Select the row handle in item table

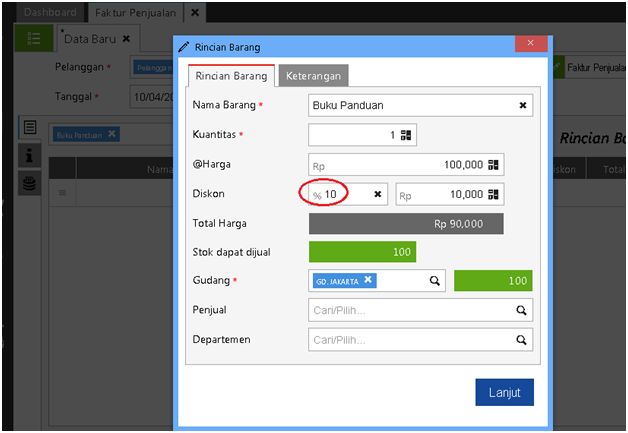62,193
